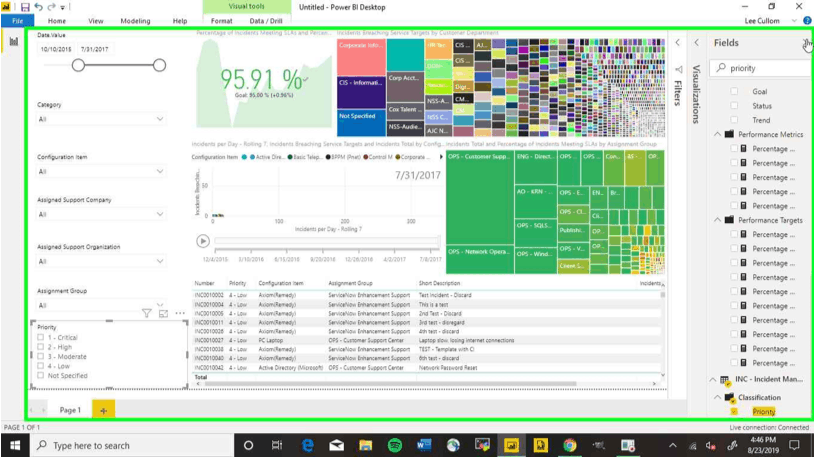Click the Classification folder icon
Screen dimensions: 815x458
(730, 398)
